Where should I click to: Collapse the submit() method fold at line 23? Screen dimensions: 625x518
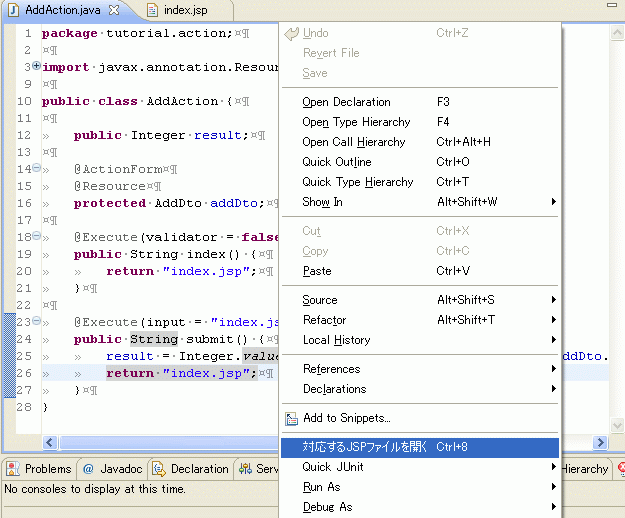pos(36,320)
